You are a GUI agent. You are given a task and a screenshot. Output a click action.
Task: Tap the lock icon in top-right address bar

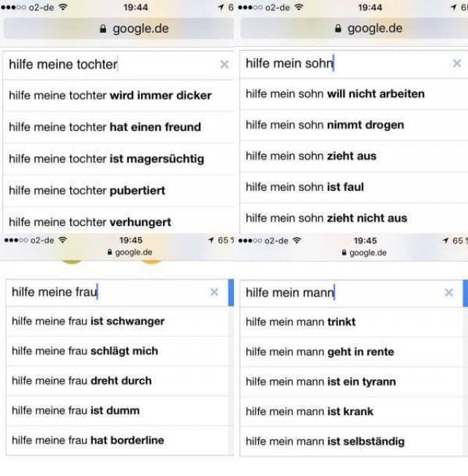coord(338,29)
